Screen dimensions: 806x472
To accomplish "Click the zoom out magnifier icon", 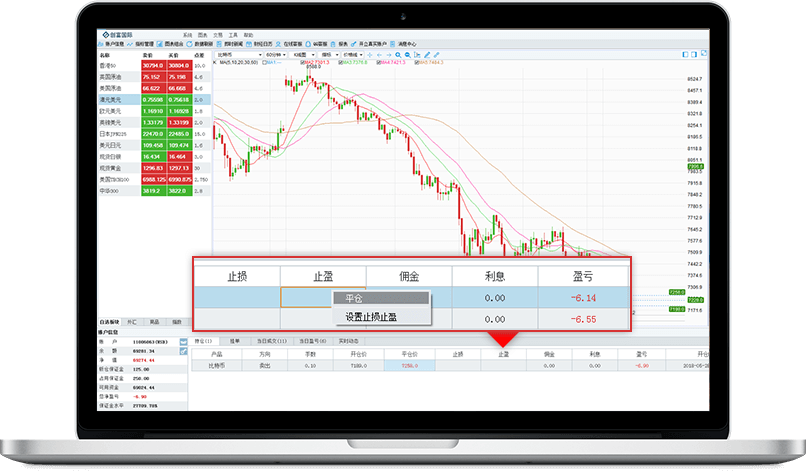I will click(408, 54).
